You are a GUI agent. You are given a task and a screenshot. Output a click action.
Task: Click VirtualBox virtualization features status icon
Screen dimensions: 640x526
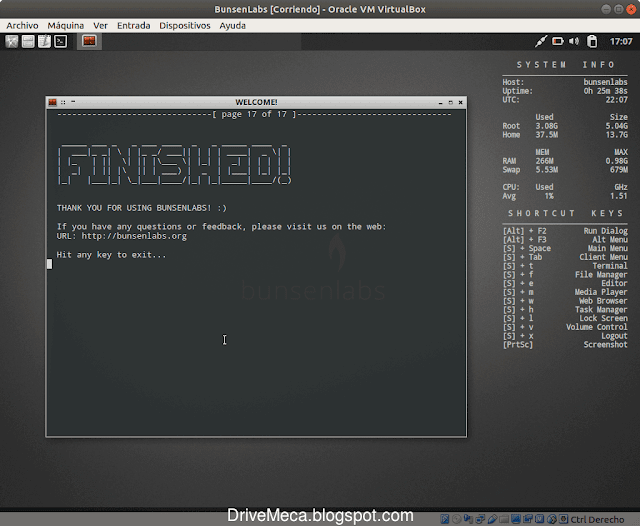pos(539,519)
